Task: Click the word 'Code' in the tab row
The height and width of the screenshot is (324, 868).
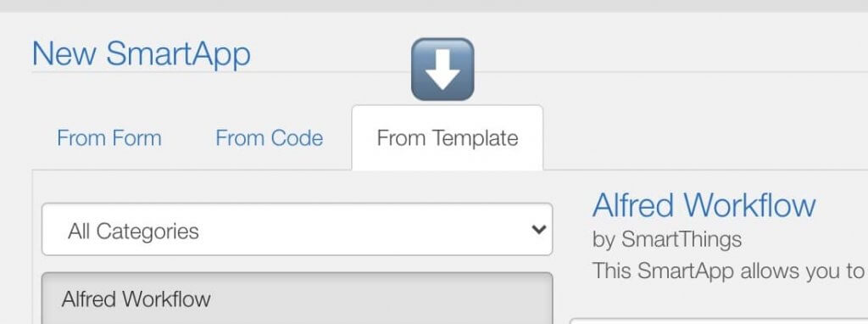Action: 296,138
